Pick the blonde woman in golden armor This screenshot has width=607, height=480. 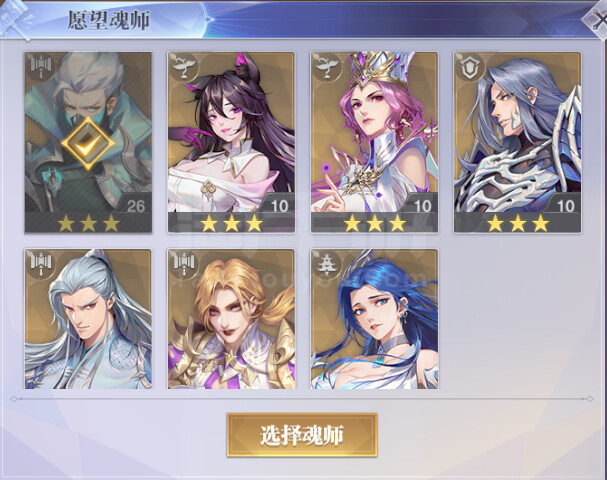231,319
